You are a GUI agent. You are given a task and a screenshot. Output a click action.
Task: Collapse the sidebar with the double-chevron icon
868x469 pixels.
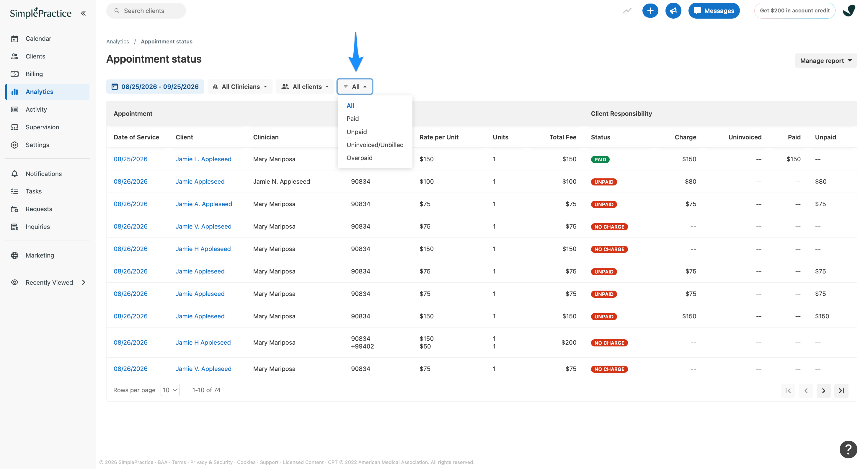point(83,13)
